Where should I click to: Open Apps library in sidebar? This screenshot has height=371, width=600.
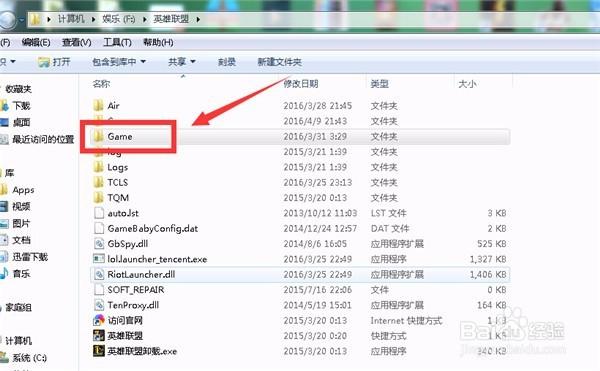click(x=23, y=190)
